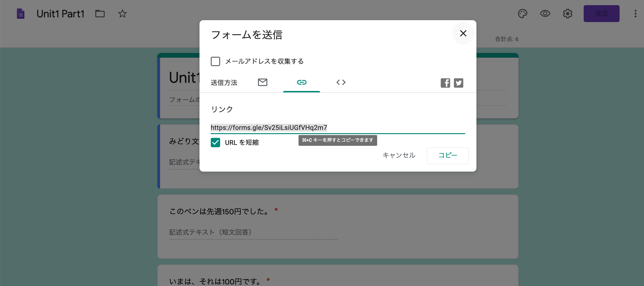Screen dimensions: 644x286
Task: Move form to folder icon
Action: pyautogui.click(x=100, y=14)
